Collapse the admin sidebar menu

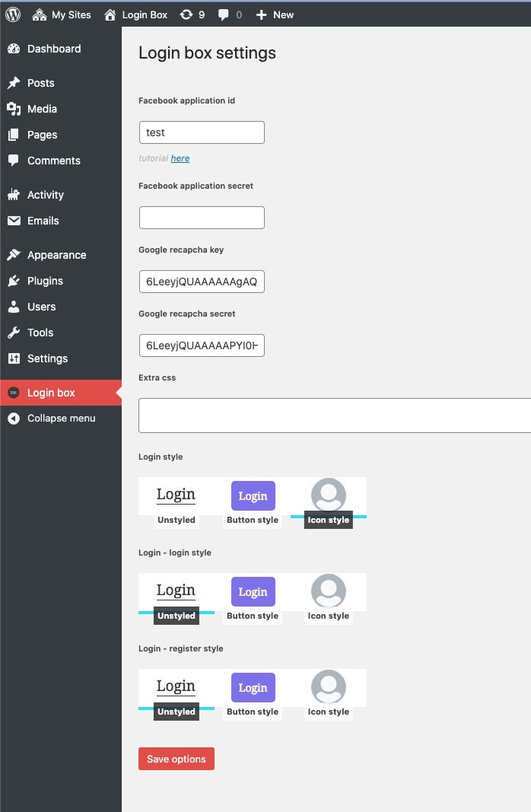61,418
